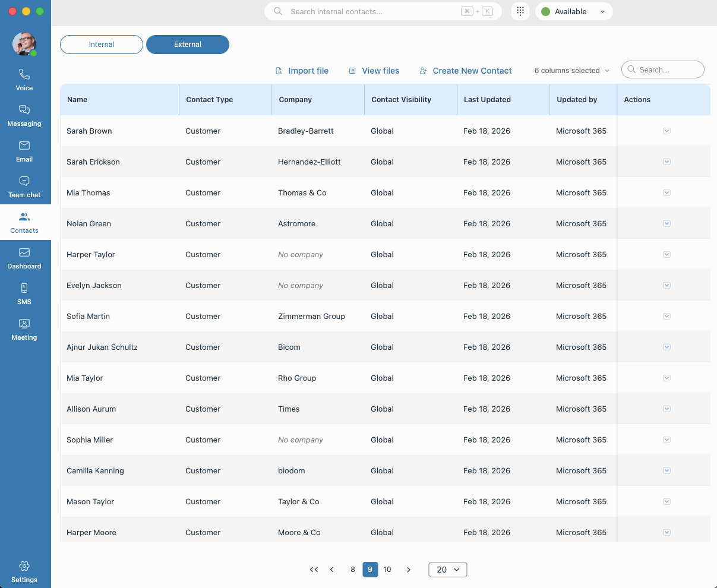The width and height of the screenshot is (717, 588).
Task: Expand actions for Sarah Brown's row
Action: pos(667,131)
